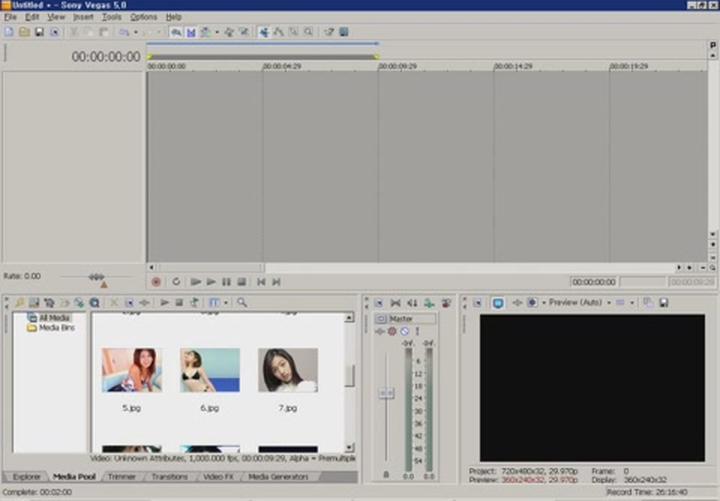Click Start Preview play icon in Media Pool
The height and width of the screenshot is (501, 720).
pyautogui.click(x=164, y=303)
